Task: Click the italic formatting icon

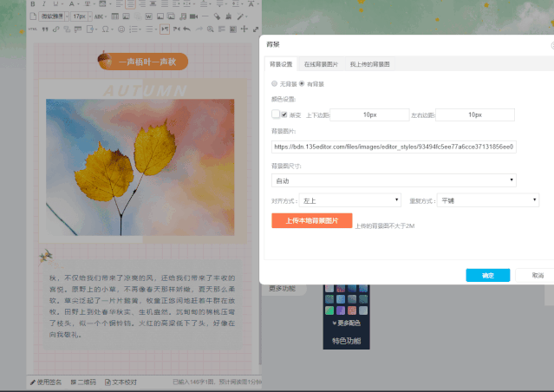Action: [43, 4]
